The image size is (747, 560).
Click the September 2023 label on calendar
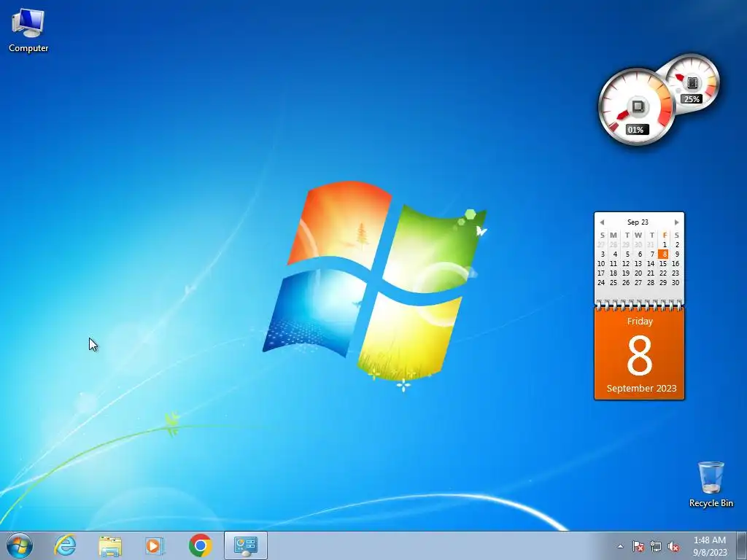[x=641, y=388]
